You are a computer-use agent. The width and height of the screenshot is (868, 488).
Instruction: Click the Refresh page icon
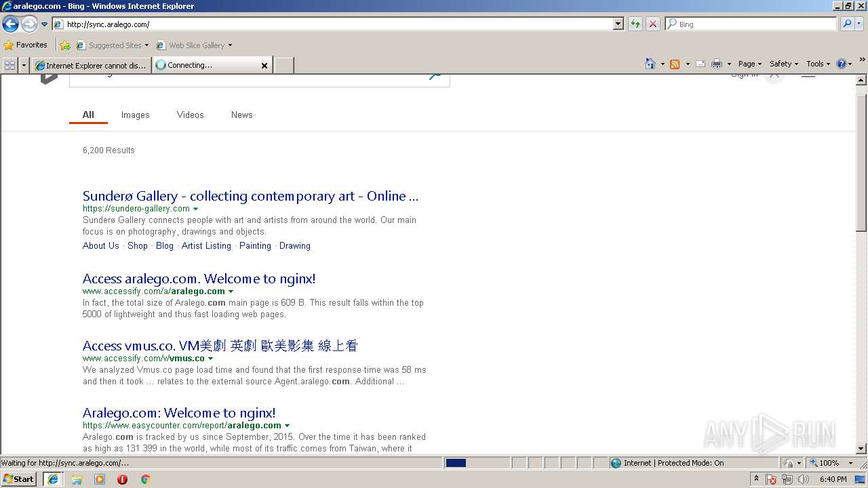click(x=635, y=24)
